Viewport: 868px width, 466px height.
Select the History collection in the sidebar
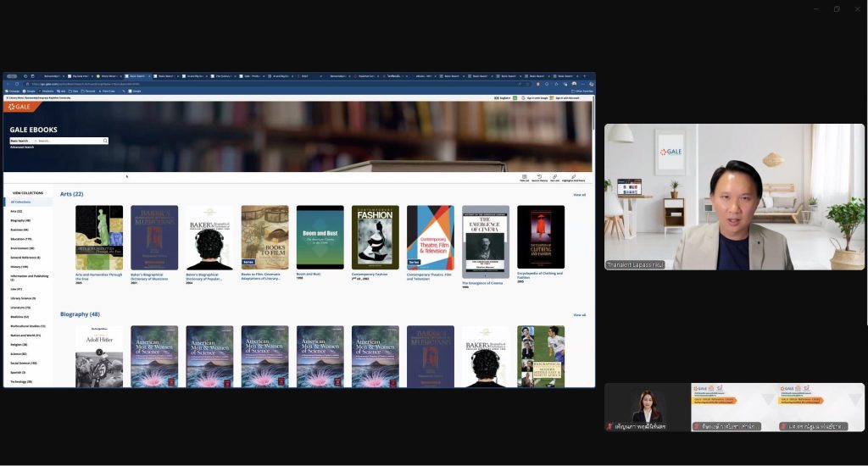(x=19, y=267)
